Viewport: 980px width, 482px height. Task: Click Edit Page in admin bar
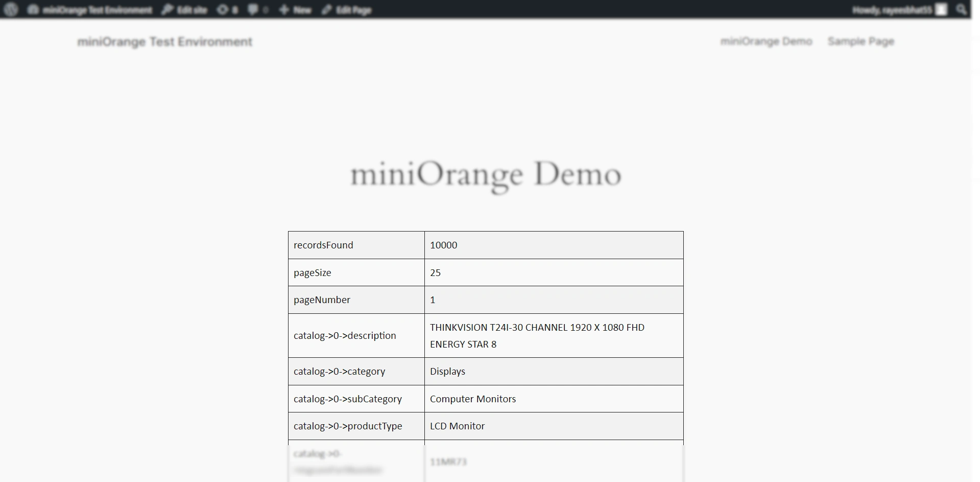[347, 10]
